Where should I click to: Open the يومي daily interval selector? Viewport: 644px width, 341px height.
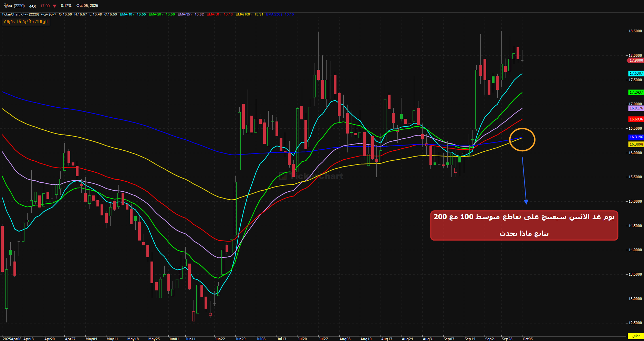tap(32, 6)
